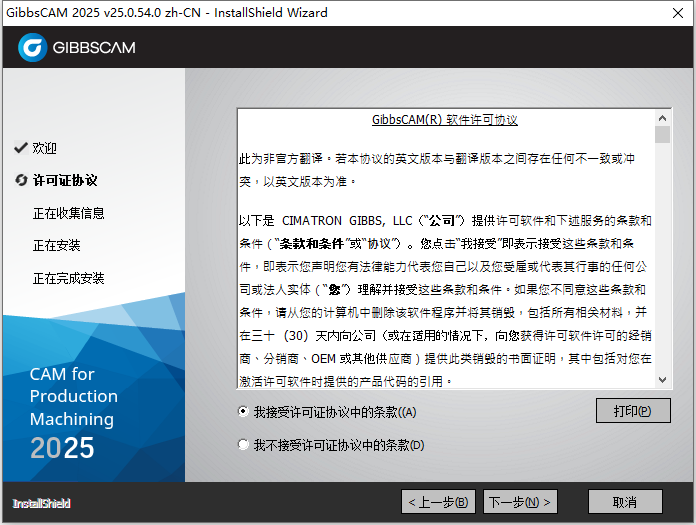
Task: Click the progress icon beside 许可证协议
Action: [x=21, y=180]
